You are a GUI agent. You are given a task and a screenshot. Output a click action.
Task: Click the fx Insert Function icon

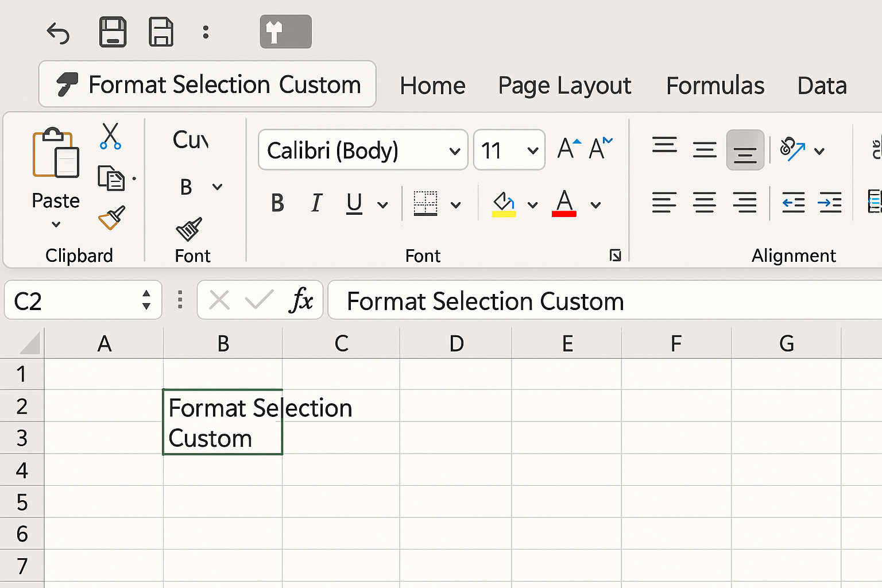(x=302, y=300)
